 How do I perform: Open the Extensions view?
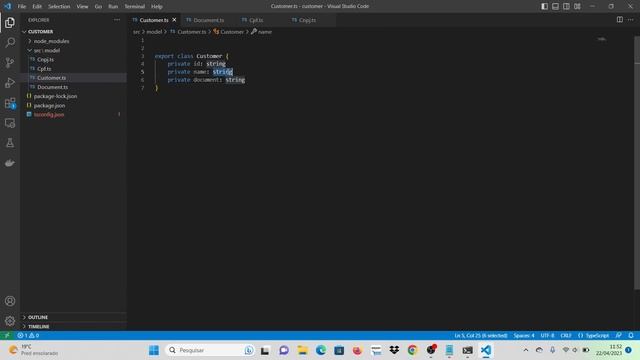point(10,103)
